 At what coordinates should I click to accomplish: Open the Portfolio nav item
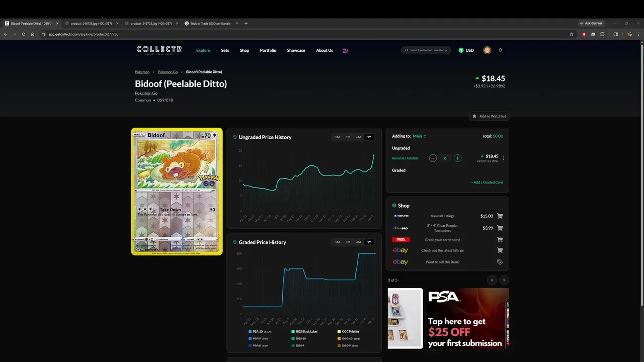pos(268,50)
